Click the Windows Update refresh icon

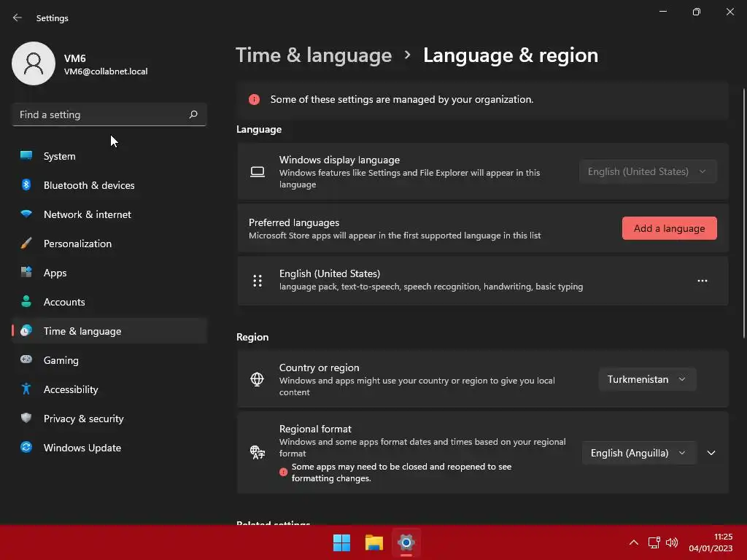(26, 447)
